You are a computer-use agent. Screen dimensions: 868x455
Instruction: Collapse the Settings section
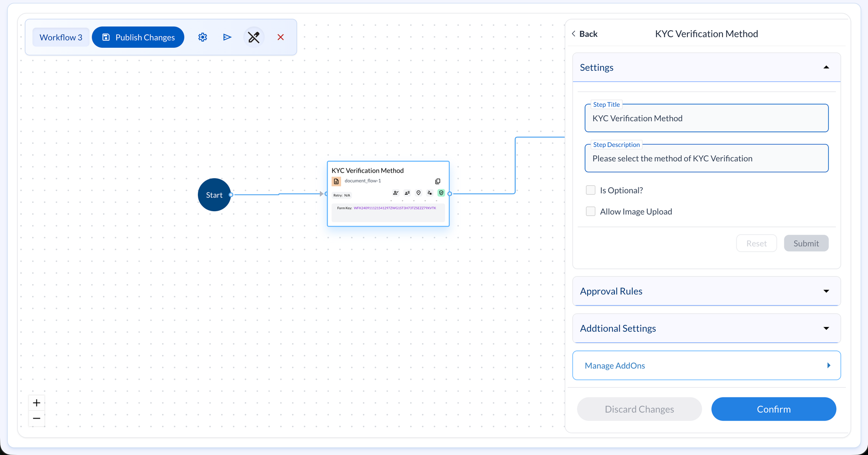tap(826, 67)
